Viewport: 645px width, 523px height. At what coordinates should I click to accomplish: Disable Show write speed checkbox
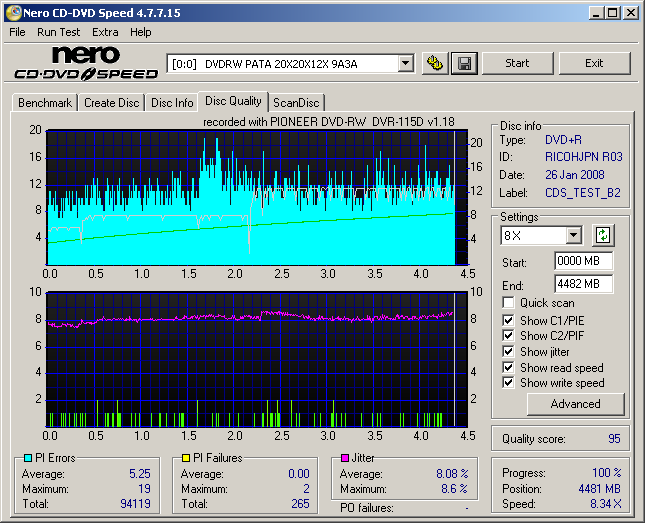click(x=508, y=383)
